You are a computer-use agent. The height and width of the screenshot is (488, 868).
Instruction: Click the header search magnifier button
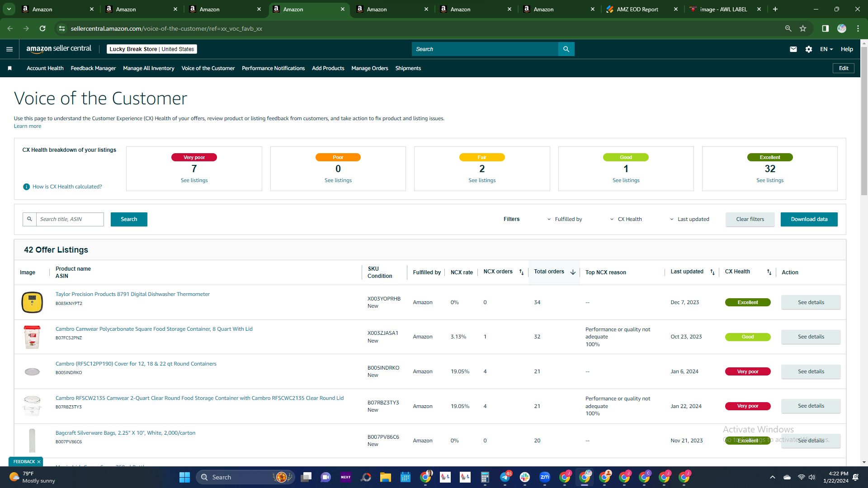[x=566, y=49]
